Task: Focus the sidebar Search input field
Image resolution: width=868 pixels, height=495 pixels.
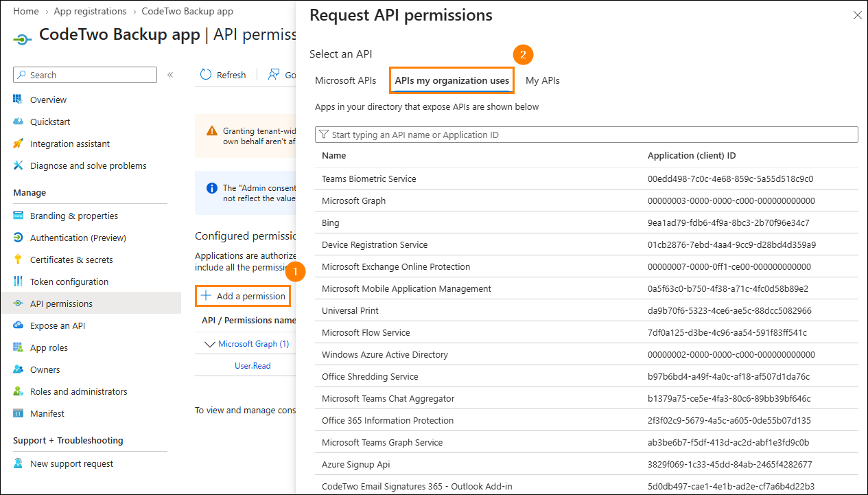Action: click(x=85, y=75)
